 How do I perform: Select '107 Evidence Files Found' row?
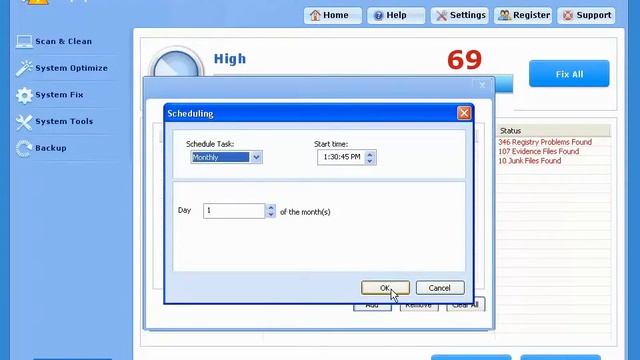click(x=538, y=151)
